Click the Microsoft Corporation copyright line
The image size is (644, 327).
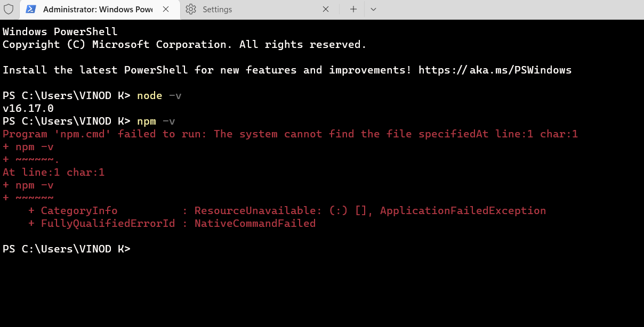tap(184, 44)
